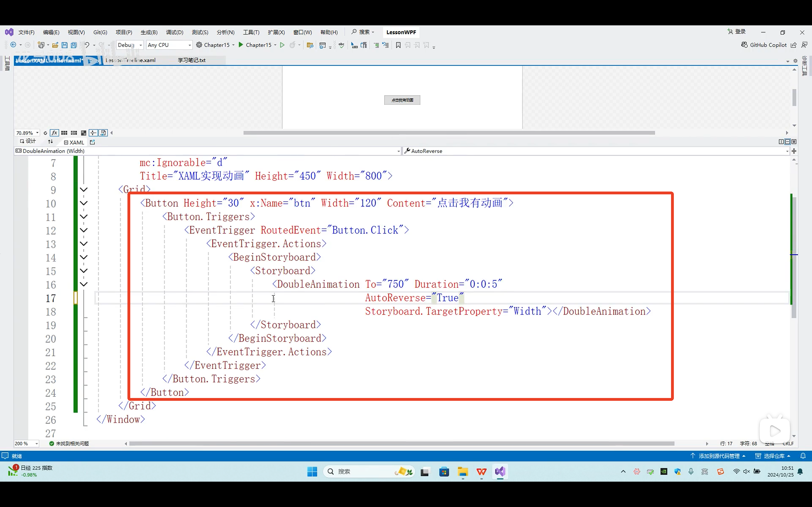Open the 70.89% designer zoom combo box

(x=27, y=133)
